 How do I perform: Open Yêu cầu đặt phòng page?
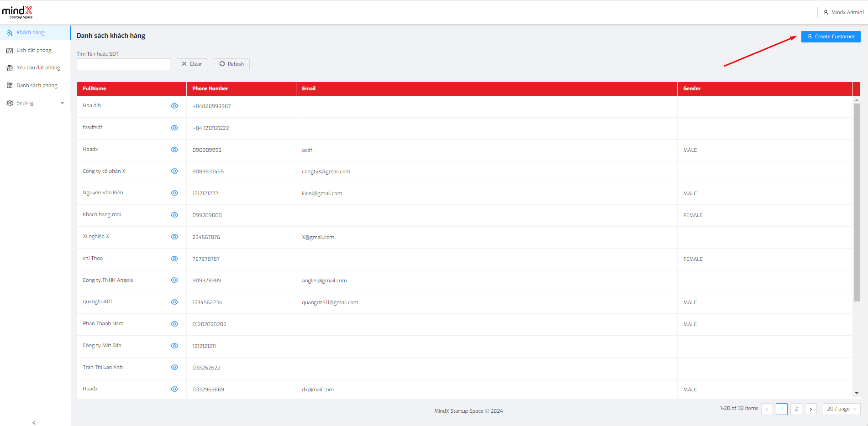38,68
